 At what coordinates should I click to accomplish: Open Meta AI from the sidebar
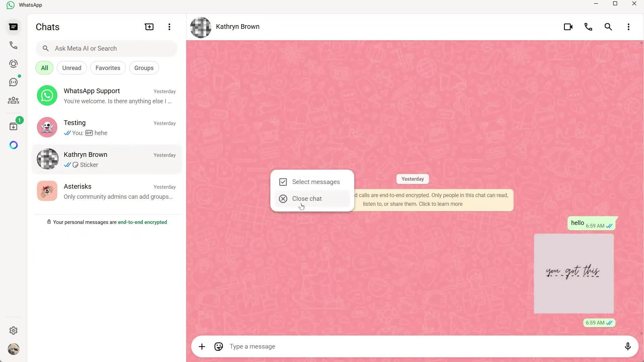(13, 145)
